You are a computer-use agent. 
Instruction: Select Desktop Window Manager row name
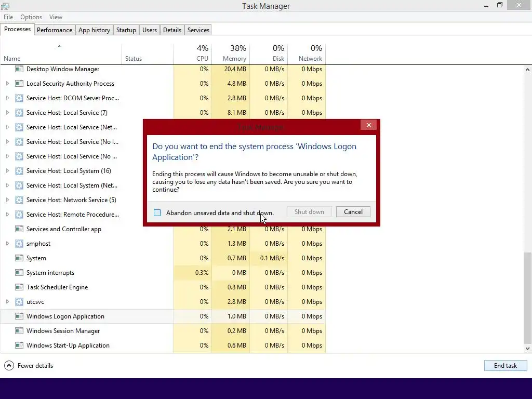pos(63,69)
